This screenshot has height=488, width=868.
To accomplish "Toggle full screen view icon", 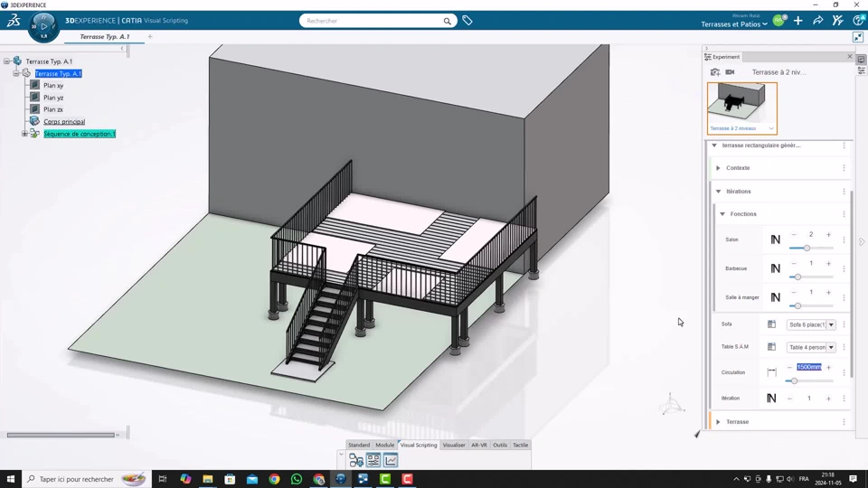I will (857, 37).
